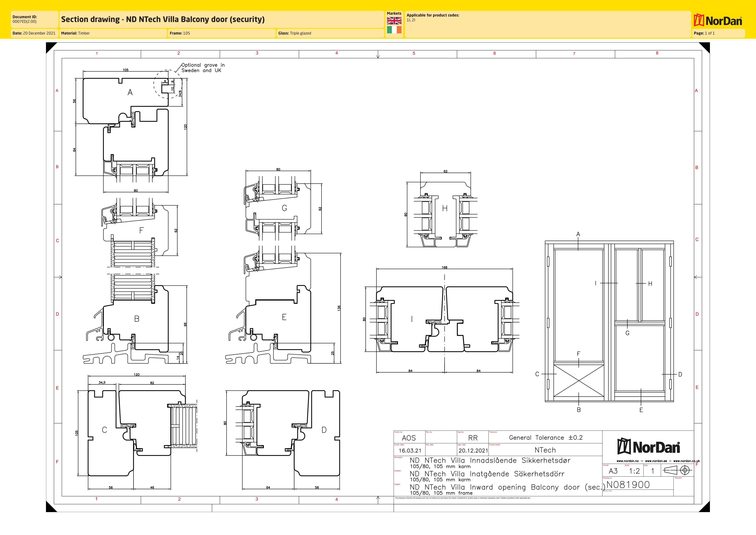Click the letter H inside the section H profile
The height and width of the screenshot is (535, 756).
click(445, 208)
